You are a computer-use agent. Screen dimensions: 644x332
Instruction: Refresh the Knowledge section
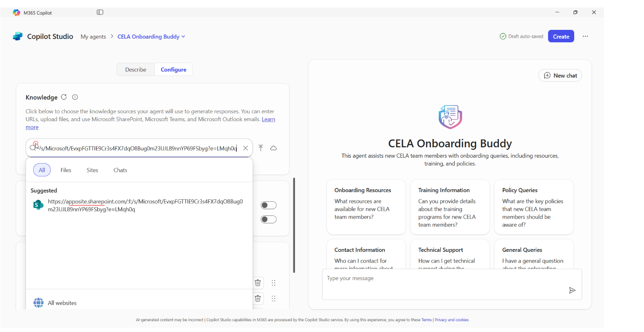click(x=64, y=97)
